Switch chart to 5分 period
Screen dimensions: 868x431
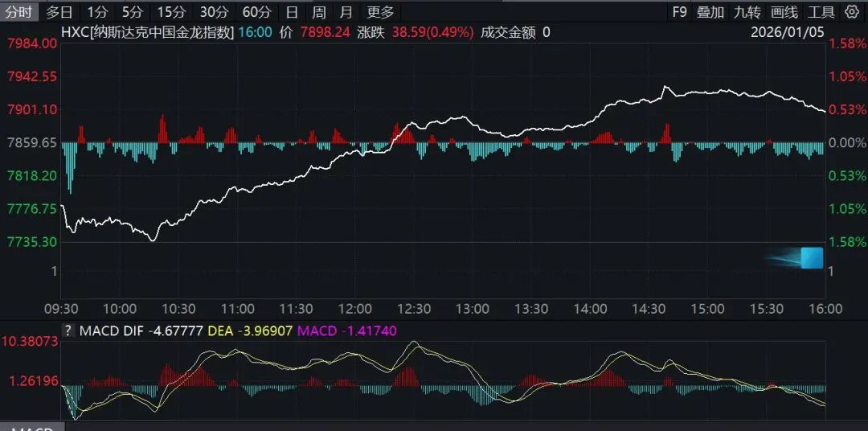(131, 12)
